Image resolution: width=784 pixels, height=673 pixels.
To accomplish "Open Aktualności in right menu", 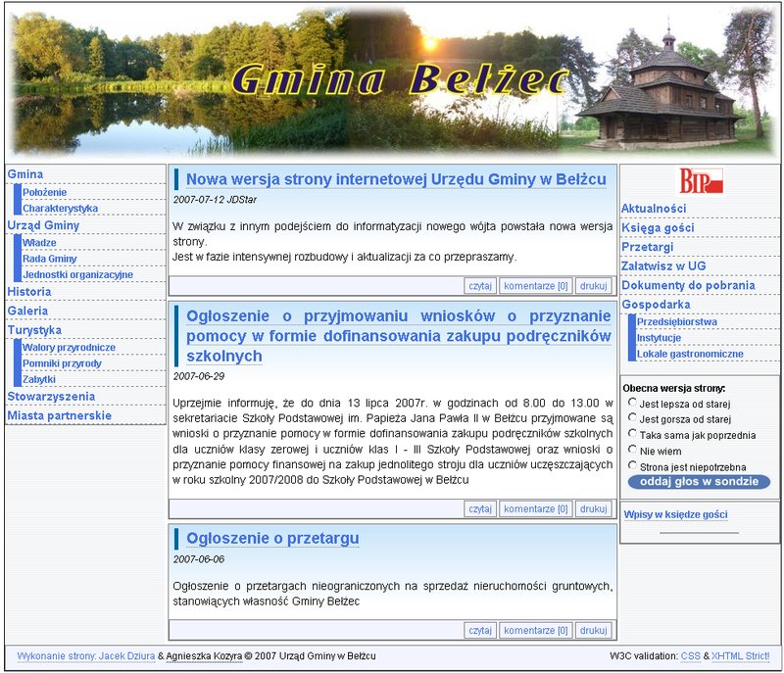I will click(x=654, y=209).
